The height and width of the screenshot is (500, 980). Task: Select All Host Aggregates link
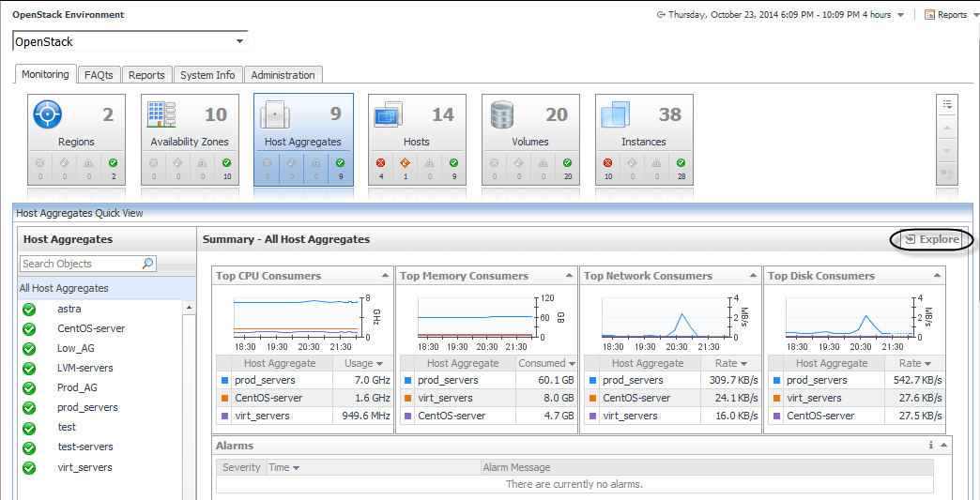click(64, 288)
